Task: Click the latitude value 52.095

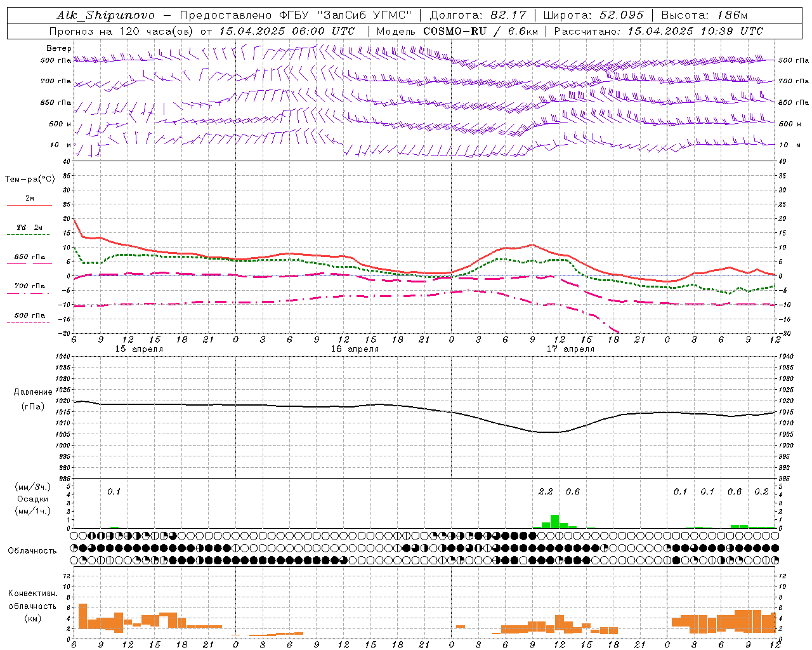Action: (622, 15)
